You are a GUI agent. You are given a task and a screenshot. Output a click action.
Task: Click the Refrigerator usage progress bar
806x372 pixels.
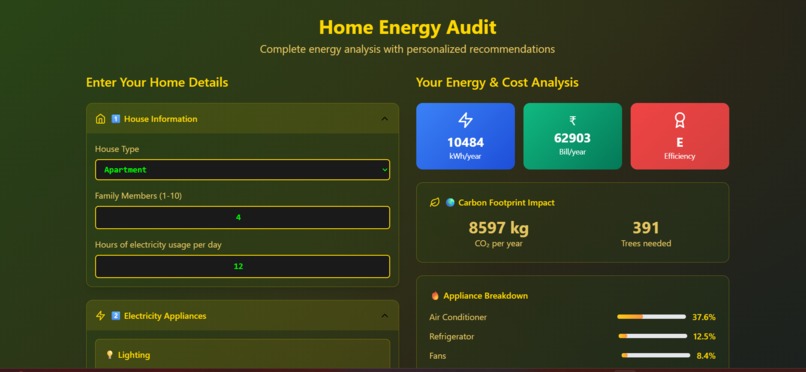pos(653,336)
